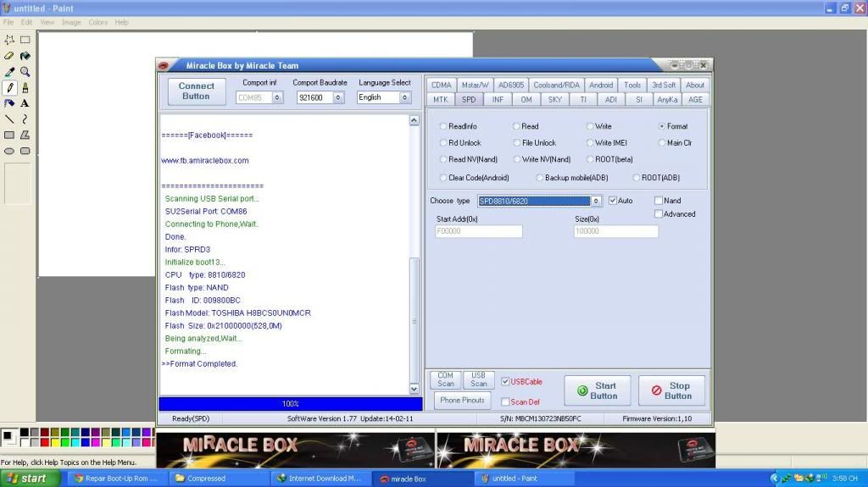Choose the Eraser tool in Paint
868x487 pixels.
(x=9, y=56)
